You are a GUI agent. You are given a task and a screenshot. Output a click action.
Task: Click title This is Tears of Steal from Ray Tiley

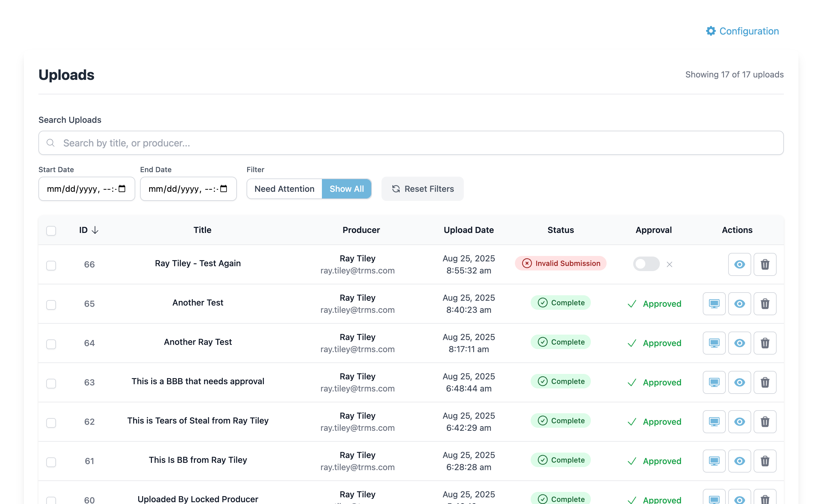[x=198, y=421]
